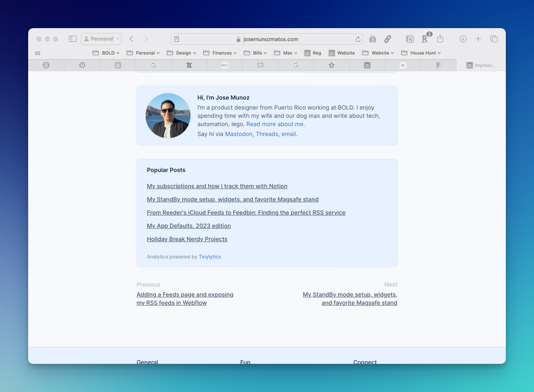Switch to the pinned dot icon tab
This screenshot has width=534, height=392.
[403, 65]
